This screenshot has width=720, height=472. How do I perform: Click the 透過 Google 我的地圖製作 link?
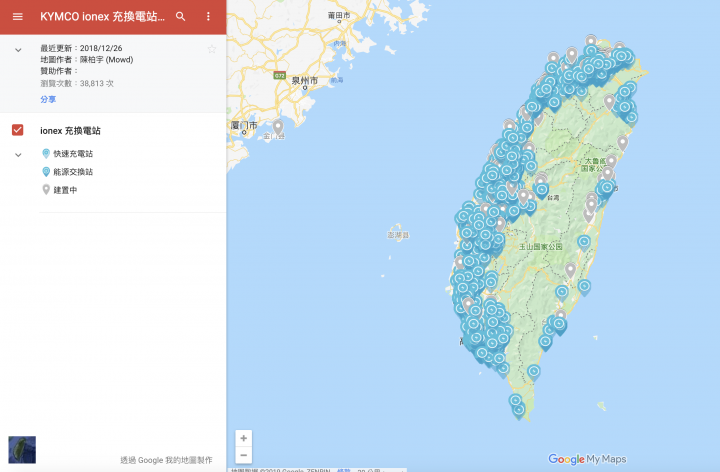[166, 460]
